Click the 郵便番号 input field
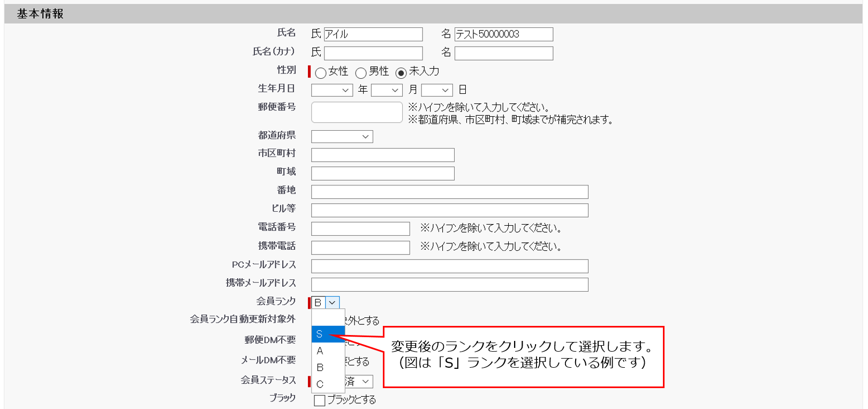 click(x=357, y=113)
